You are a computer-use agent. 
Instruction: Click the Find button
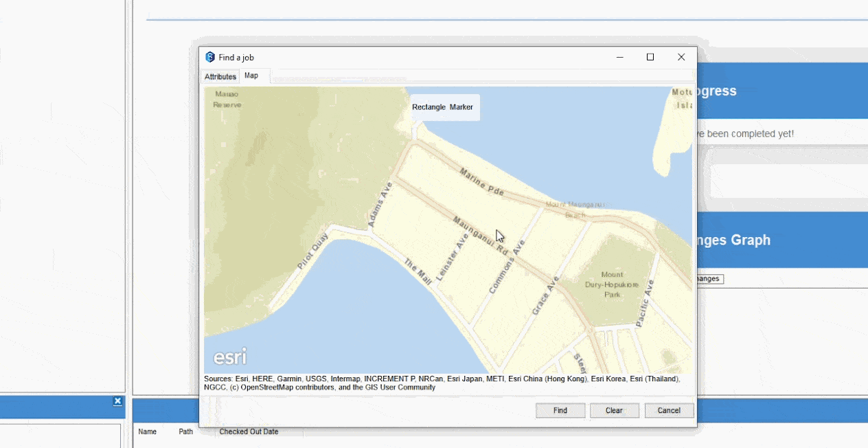coord(560,410)
